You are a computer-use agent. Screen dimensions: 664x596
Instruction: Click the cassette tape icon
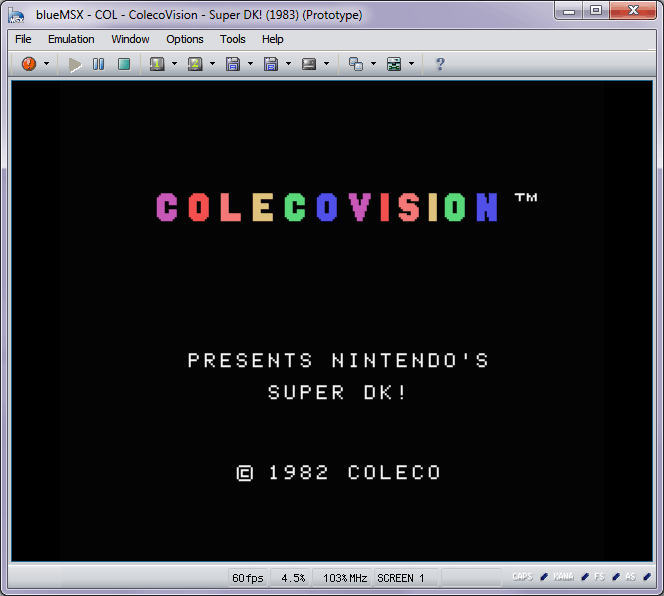(x=309, y=64)
